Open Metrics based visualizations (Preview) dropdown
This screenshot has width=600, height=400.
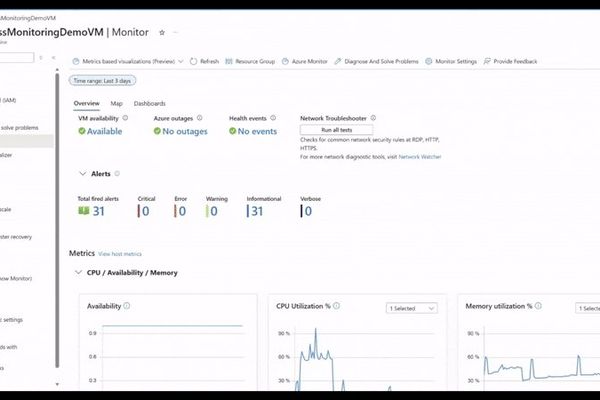point(128,61)
